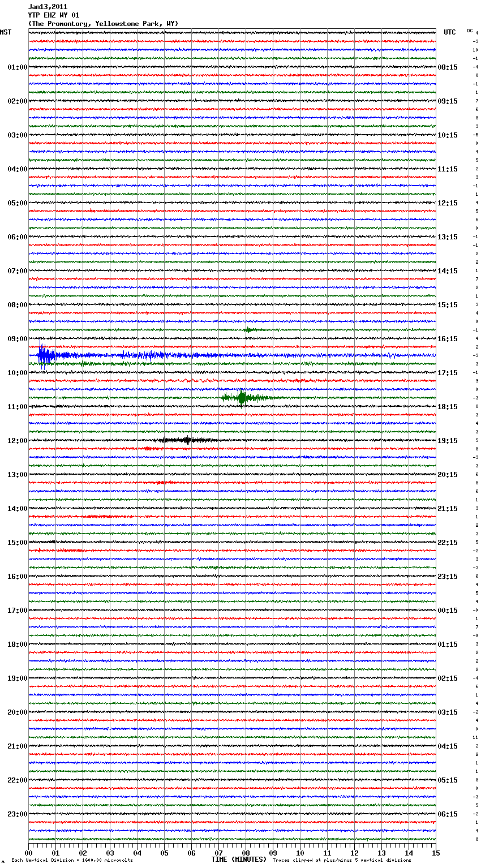Click the DC column heading
Screen dimensions: 481x868
click(470, 31)
